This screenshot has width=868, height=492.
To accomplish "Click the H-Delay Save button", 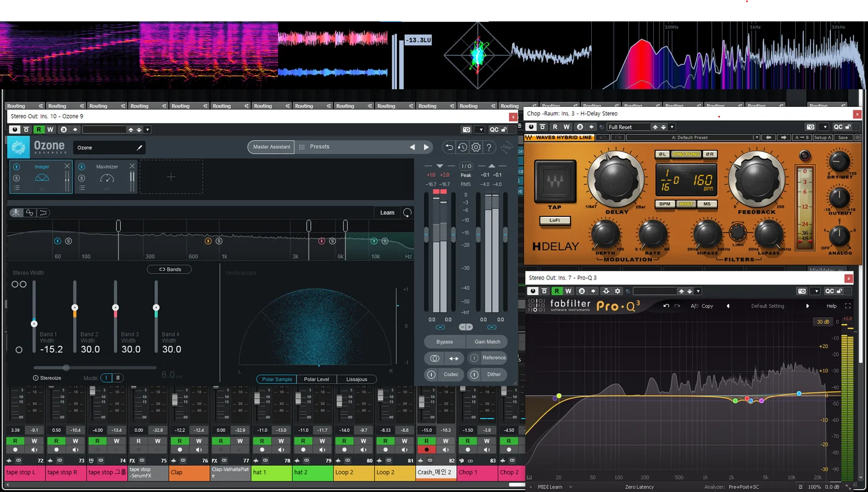I will click(x=843, y=137).
